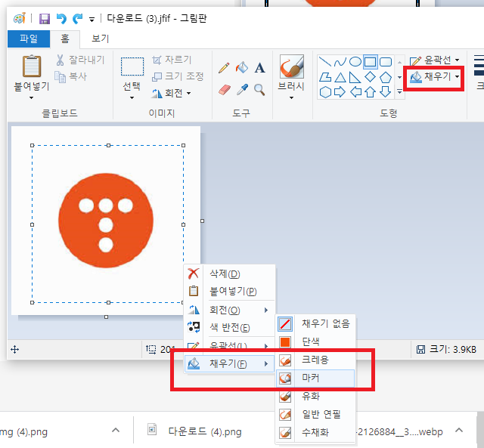Select the Color picker eyedropper tool
Screen dimensions: 484x448
pyautogui.click(x=242, y=90)
